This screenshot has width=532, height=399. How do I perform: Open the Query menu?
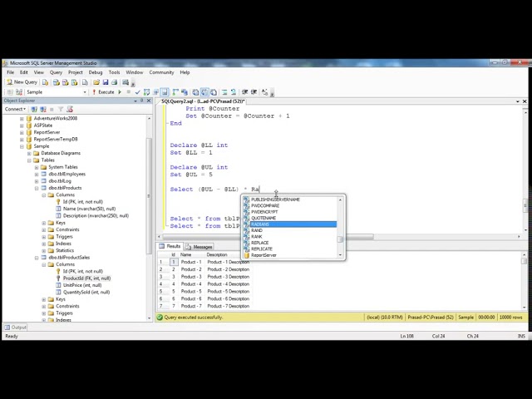point(56,72)
